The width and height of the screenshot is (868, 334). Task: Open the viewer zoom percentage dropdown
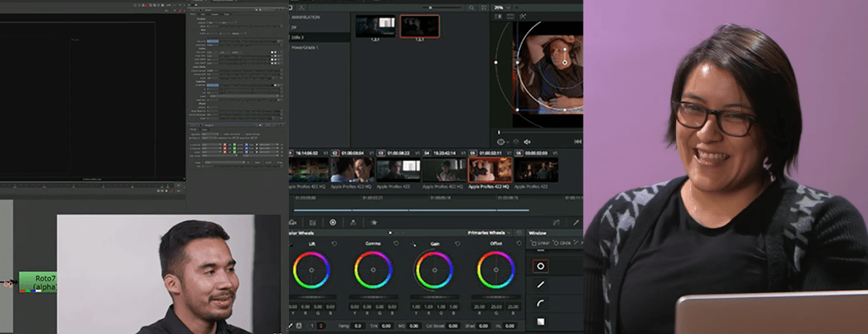[501, 8]
